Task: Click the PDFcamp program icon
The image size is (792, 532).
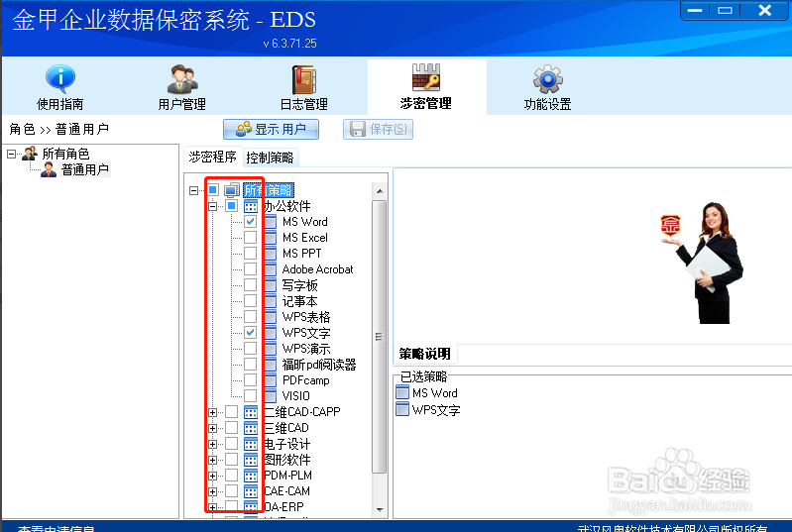Action: point(270,380)
